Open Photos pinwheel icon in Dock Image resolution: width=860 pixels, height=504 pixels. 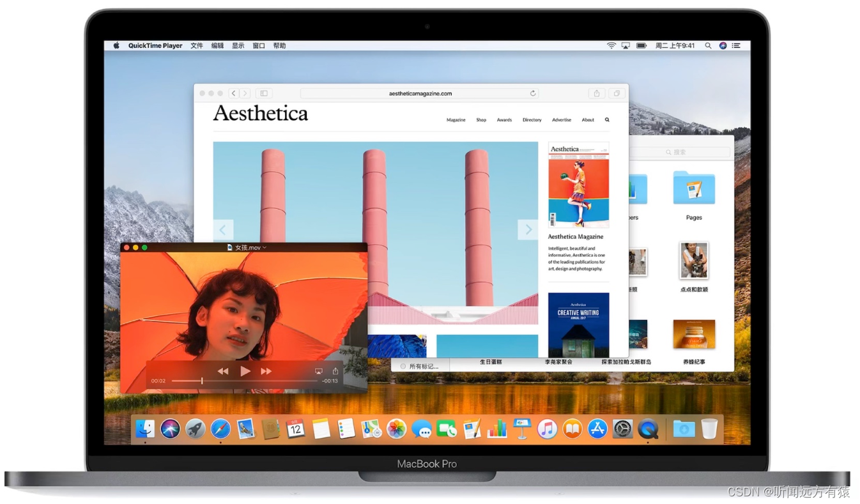coord(396,428)
